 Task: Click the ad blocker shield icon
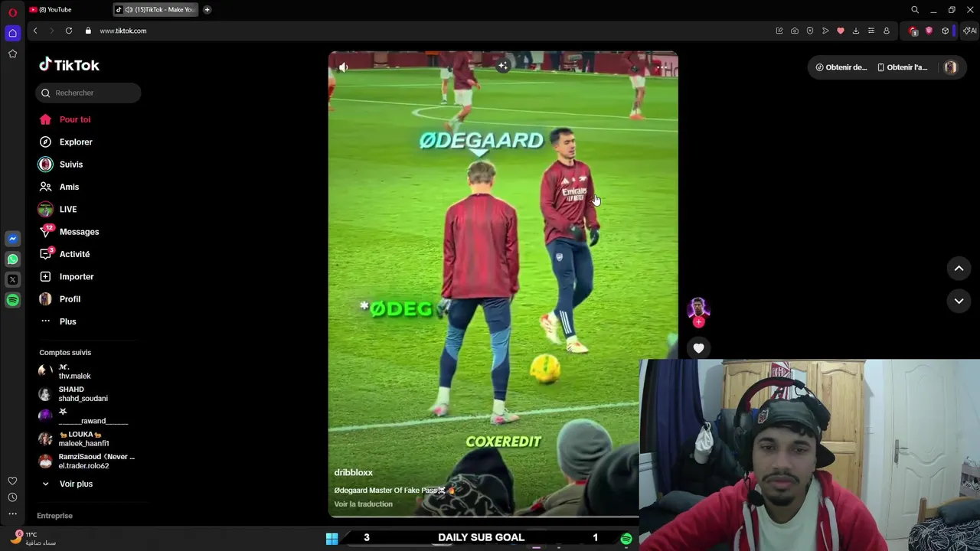tap(810, 31)
